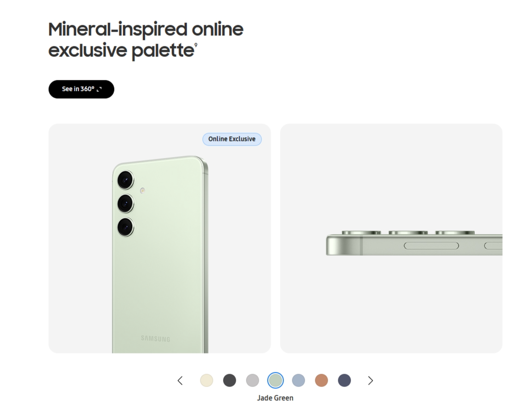Go to previous colors with left arrow

180,381
